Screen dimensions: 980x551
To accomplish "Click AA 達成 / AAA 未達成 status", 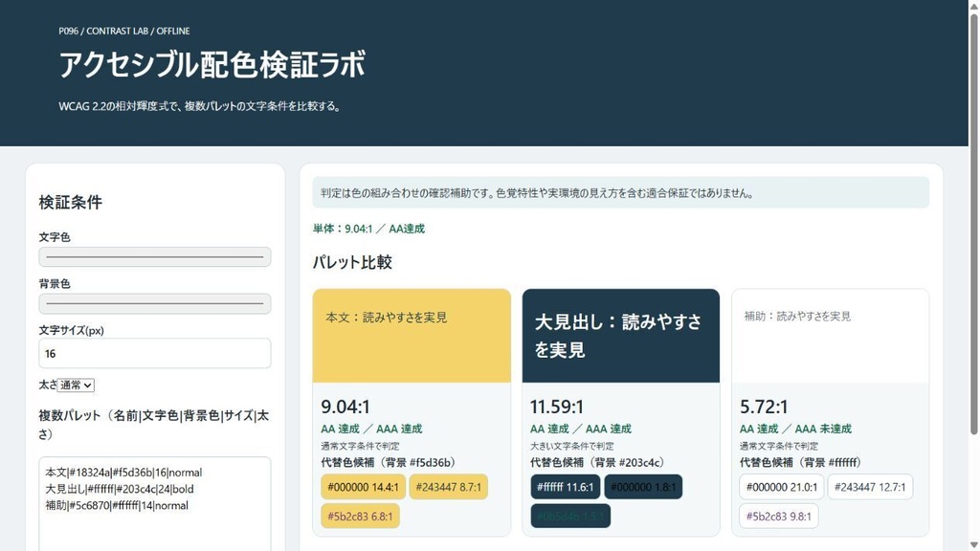I will (795, 430).
